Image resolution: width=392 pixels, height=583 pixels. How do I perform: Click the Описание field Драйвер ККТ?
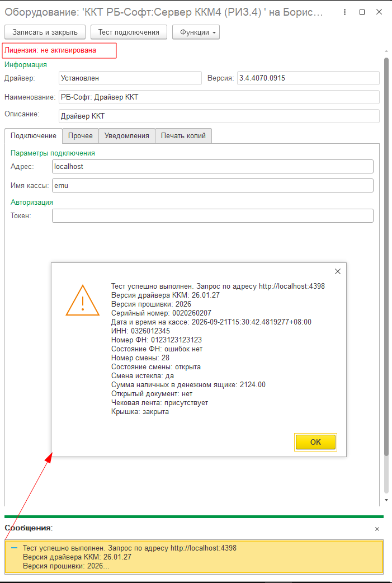tap(219, 116)
